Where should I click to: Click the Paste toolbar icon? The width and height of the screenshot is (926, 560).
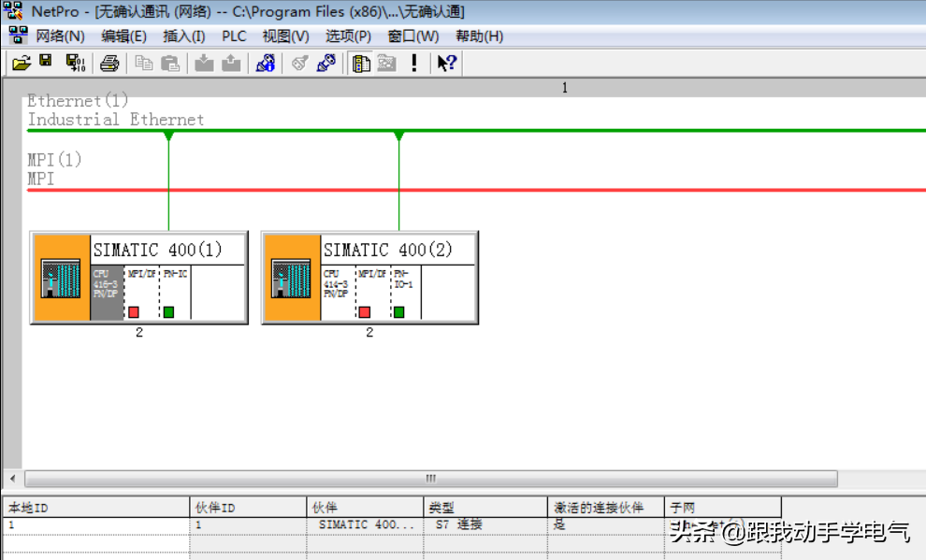point(170,63)
